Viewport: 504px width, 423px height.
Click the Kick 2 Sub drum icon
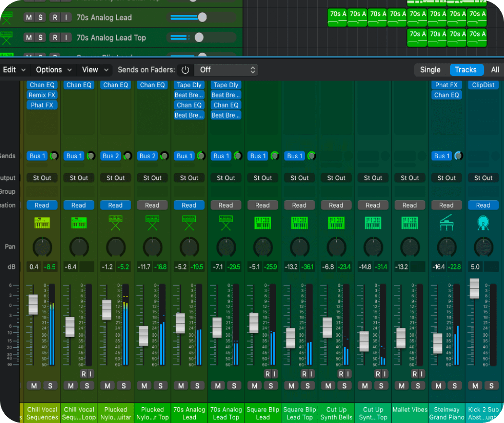coord(483,223)
